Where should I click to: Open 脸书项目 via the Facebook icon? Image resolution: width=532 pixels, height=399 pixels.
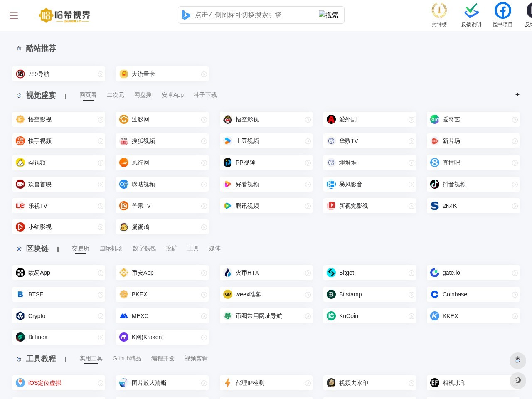click(x=502, y=11)
